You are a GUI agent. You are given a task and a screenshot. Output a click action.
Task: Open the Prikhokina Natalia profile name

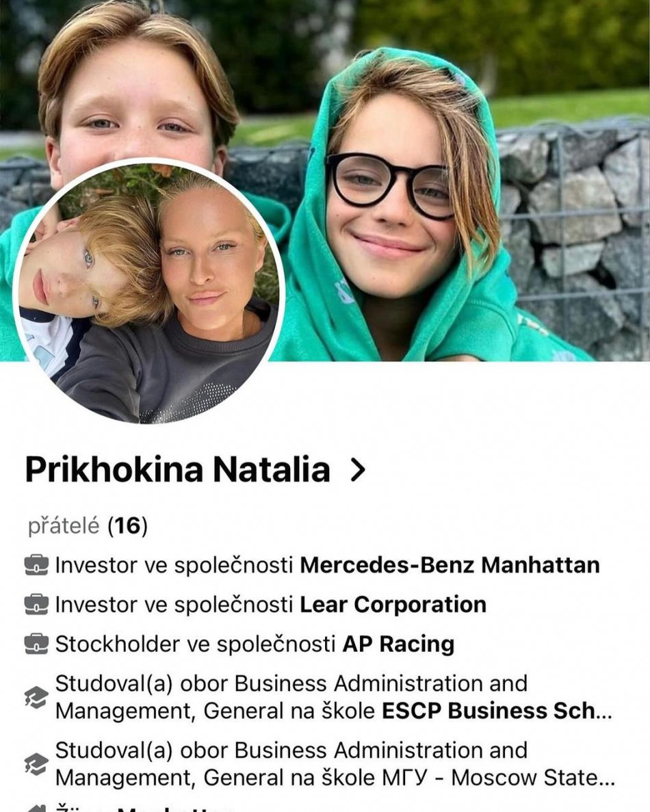pos(178,470)
